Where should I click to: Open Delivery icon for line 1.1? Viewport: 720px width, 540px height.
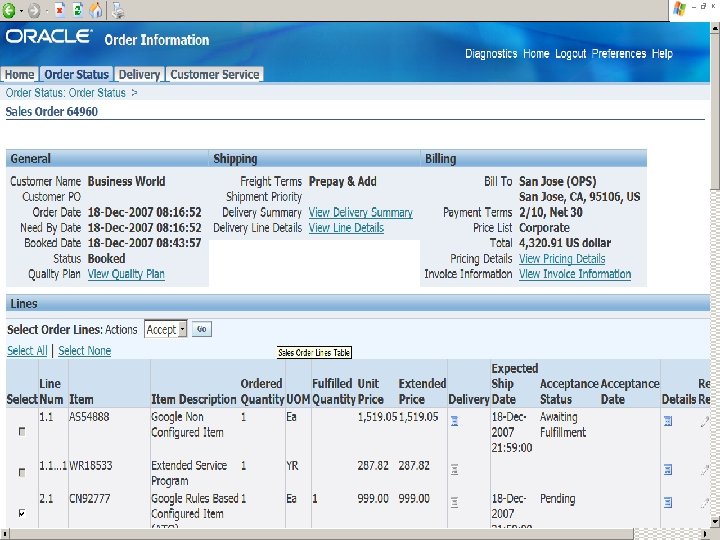tap(455, 421)
